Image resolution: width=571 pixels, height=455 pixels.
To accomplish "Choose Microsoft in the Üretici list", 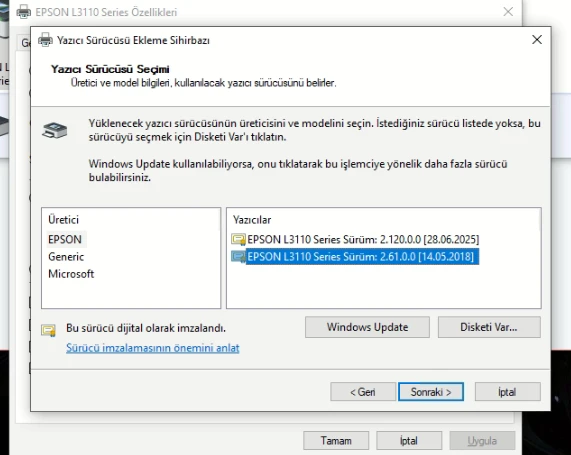I will click(71, 274).
